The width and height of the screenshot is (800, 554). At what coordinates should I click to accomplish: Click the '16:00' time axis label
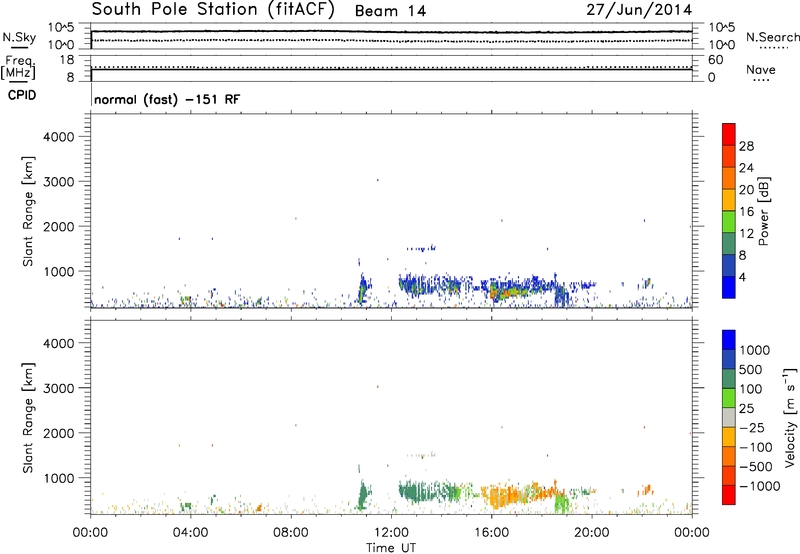click(x=491, y=533)
